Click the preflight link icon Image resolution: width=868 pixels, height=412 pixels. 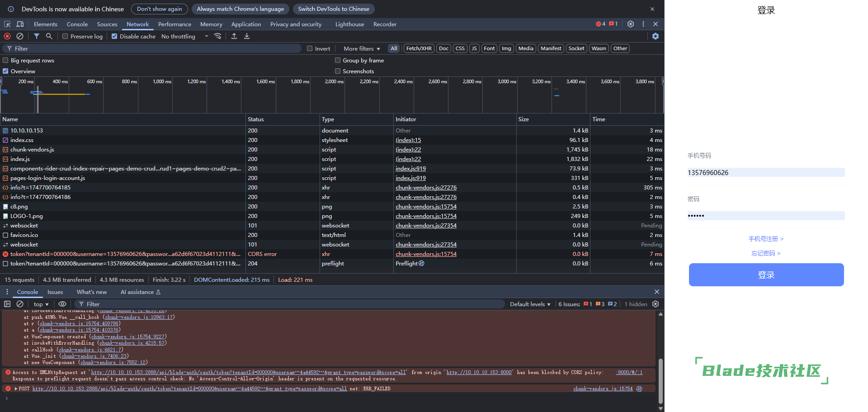tap(421, 263)
